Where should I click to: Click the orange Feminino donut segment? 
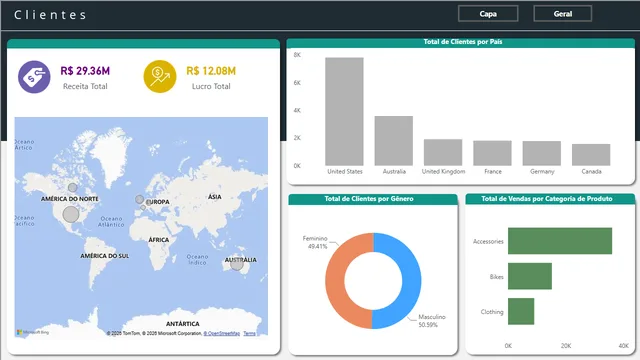click(x=336, y=282)
